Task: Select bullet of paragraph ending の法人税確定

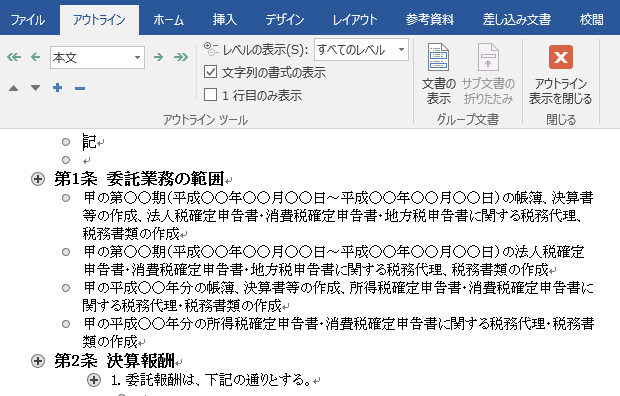Action: (66, 252)
